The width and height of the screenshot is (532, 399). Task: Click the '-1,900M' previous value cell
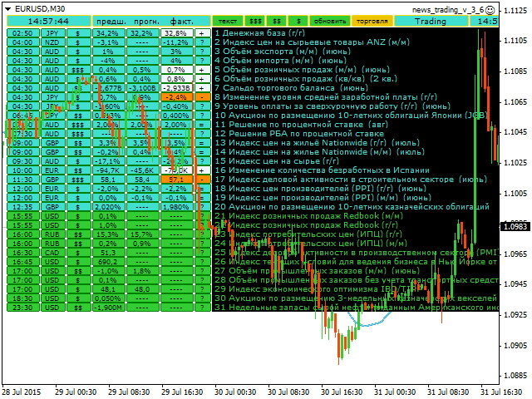[107, 308]
